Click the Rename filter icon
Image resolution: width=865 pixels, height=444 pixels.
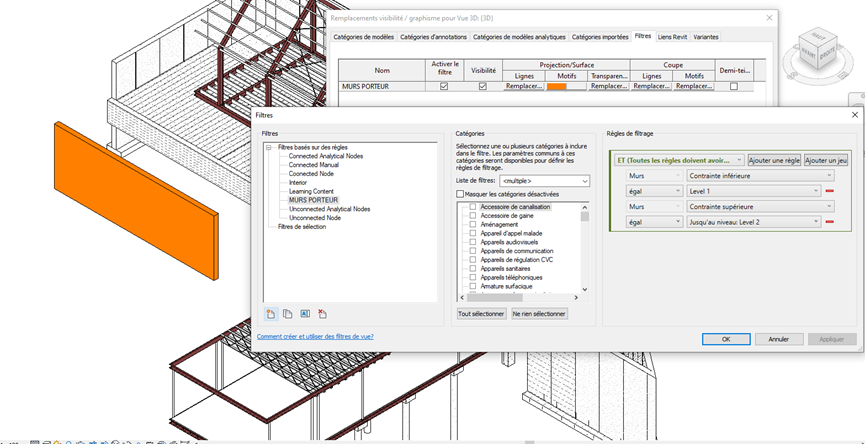point(305,314)
